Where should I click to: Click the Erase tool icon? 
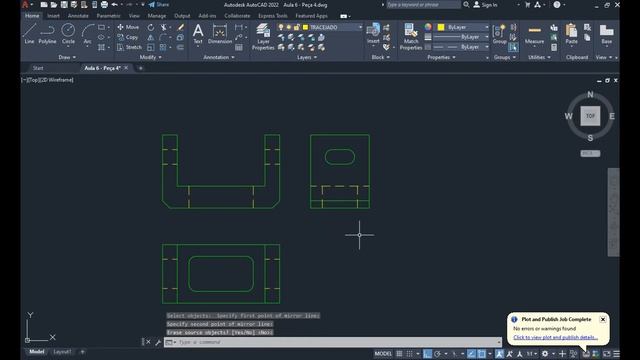(x=180, y=27)
